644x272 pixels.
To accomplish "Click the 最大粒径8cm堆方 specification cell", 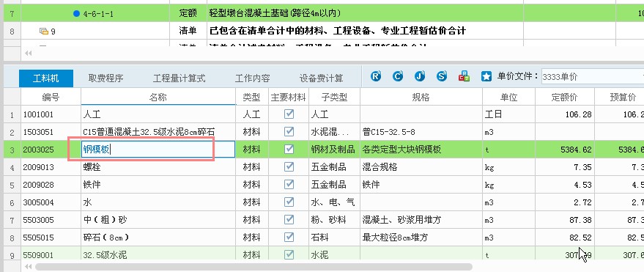I will pos(421,238).
